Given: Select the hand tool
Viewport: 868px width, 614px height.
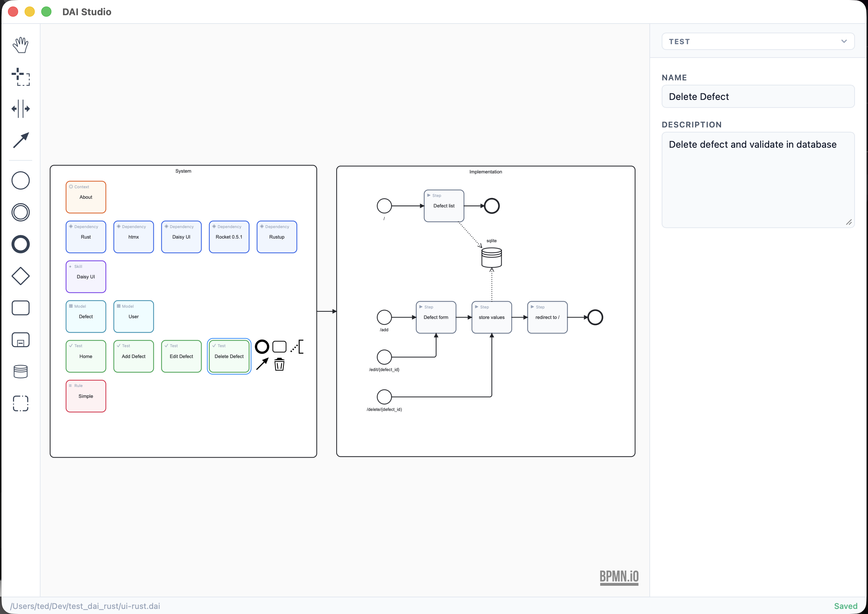Looking at the screenshot, I should tap(21, 45).
